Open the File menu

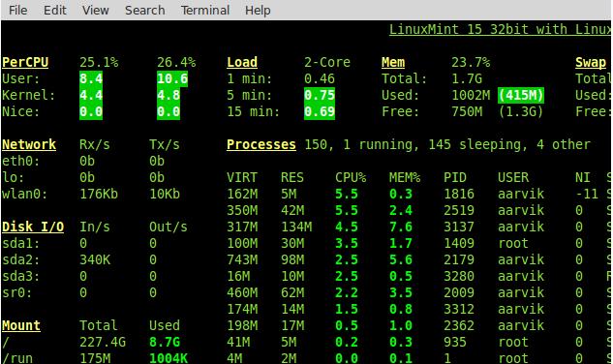click(x=18, y=11)
